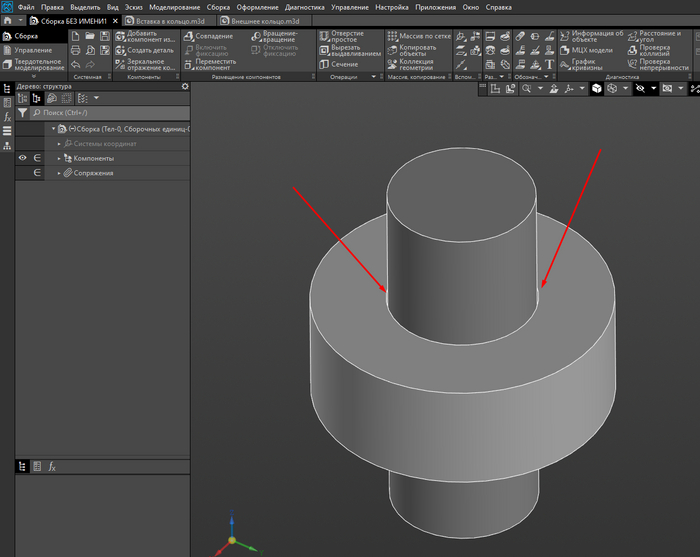
Task: Toggle the wireframe cube display mode
Action: (612, 88)
